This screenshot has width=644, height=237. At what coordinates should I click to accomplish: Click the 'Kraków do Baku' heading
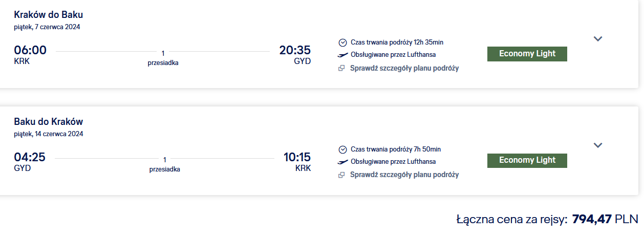49,15
